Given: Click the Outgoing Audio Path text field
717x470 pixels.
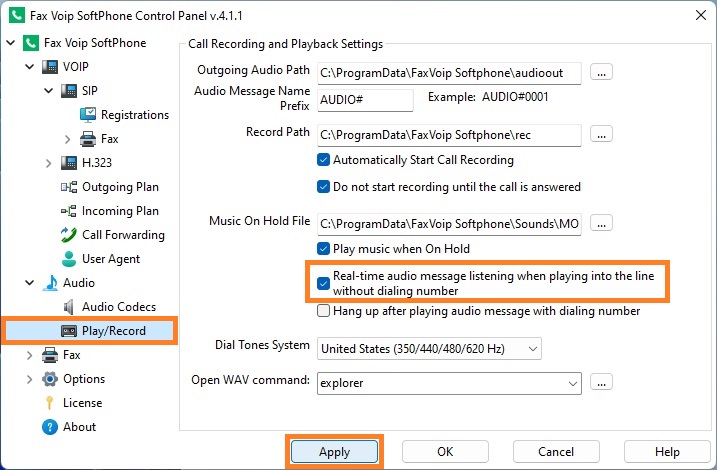Looking at the screenshot, I should 449,73.
